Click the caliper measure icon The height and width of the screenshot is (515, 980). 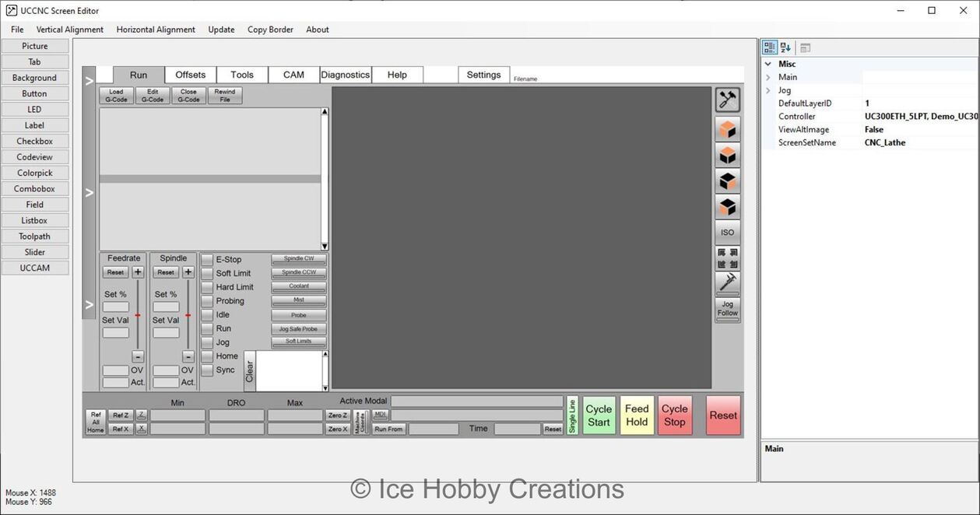[728, 282]
